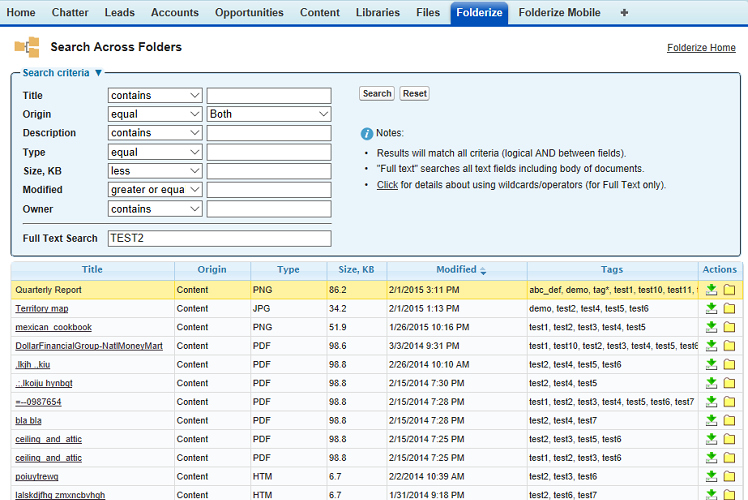The width and height of the screenshot is (748, 500).
Task: Download the bla bla file
Action: tap(711, 420)
